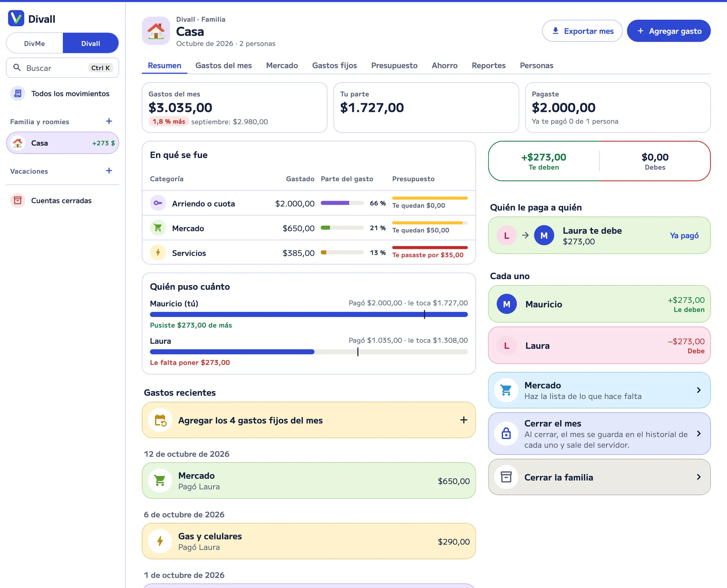Screen dimensions: 727x588
Task: Click the Todos los movimientos receipt icon
Action: tap(17, 93)
